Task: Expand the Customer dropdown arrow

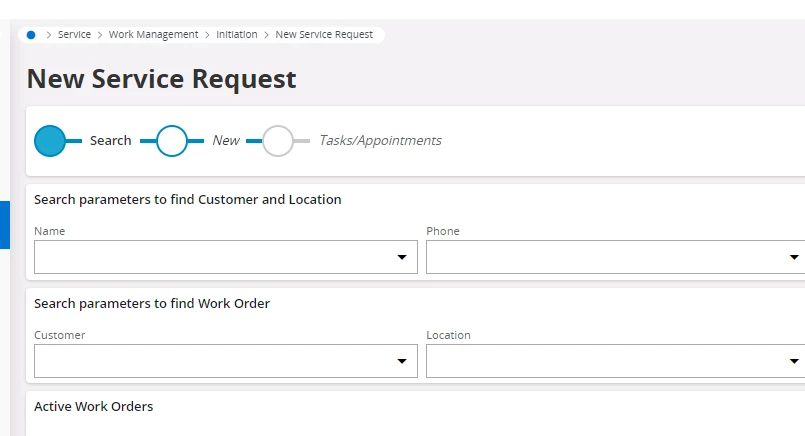Action: 402,361
